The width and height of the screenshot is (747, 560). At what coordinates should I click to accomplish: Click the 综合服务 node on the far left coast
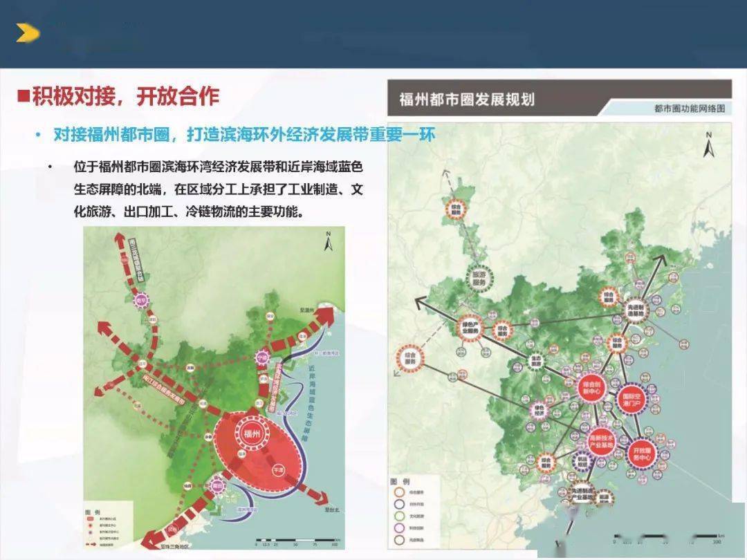410,357
